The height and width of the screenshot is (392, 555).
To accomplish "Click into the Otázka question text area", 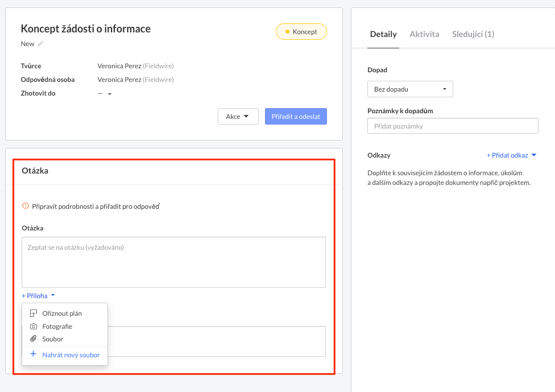I will [173, 262].
